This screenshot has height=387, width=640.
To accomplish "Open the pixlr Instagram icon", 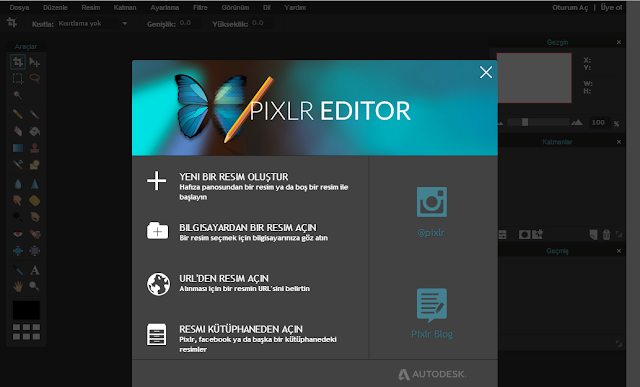I will (431, 202).
